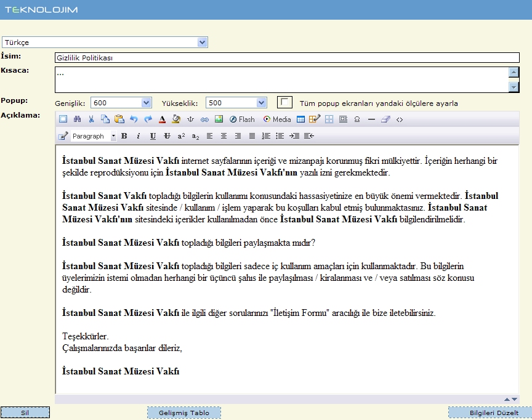Kısaca textarea scroll down arrow
Screen dimensions: 532x420
(514, 87)
